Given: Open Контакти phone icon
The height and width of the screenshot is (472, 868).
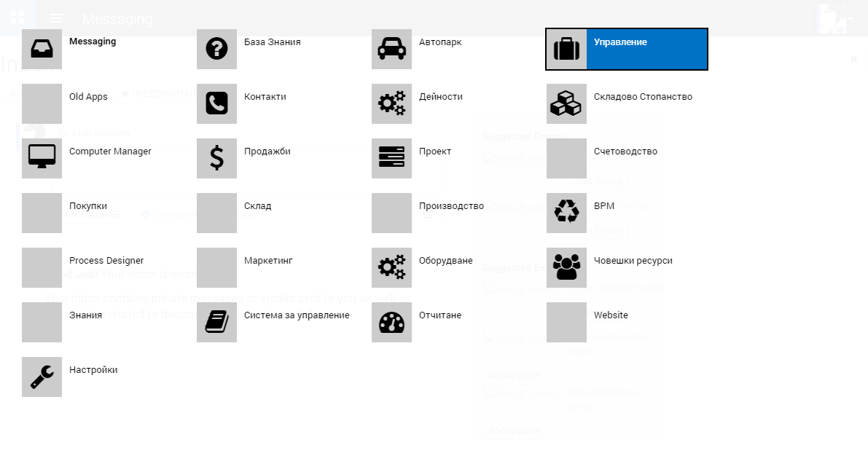Looking at the screenshot, I should (x=216, y=104).
